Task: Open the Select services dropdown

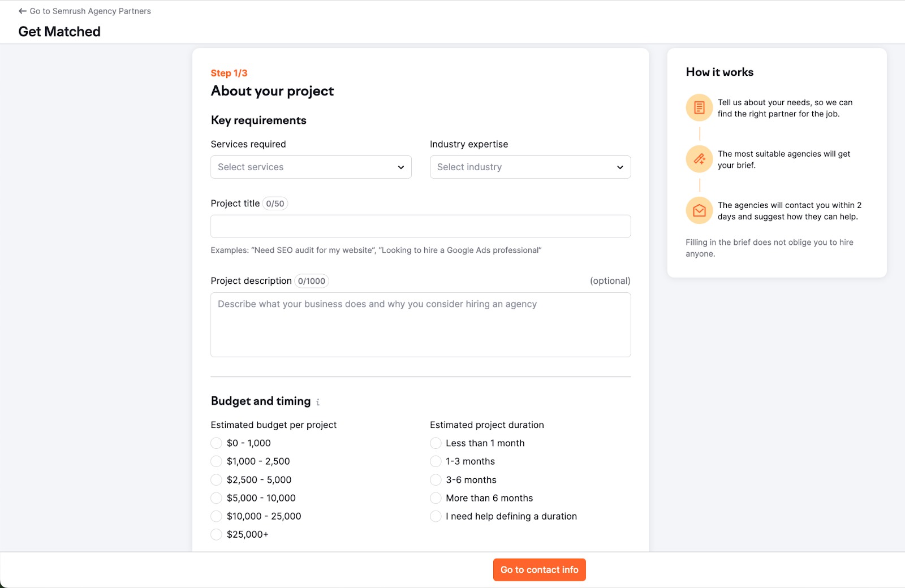Action: click(x=311, y=167)
